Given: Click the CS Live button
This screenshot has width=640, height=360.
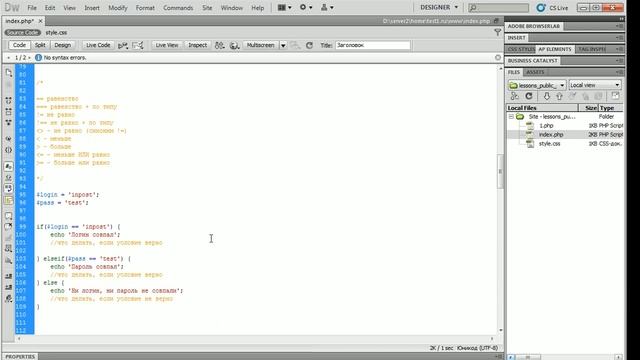Looking at the screenshot, I should coord(553,8).
